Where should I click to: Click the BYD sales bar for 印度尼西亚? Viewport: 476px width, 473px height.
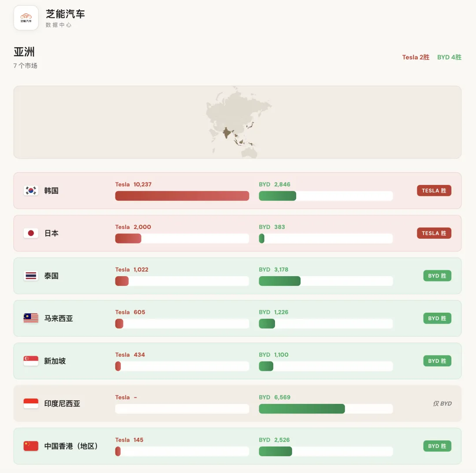point(302,409)
